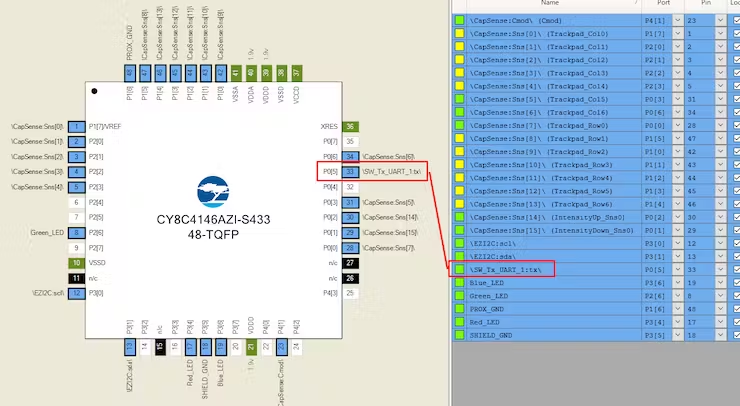Open Pin dropdown for CapSense Cmod row
Image resolution: width=740 pixels, height=406 pixels.
pos(720,20)
